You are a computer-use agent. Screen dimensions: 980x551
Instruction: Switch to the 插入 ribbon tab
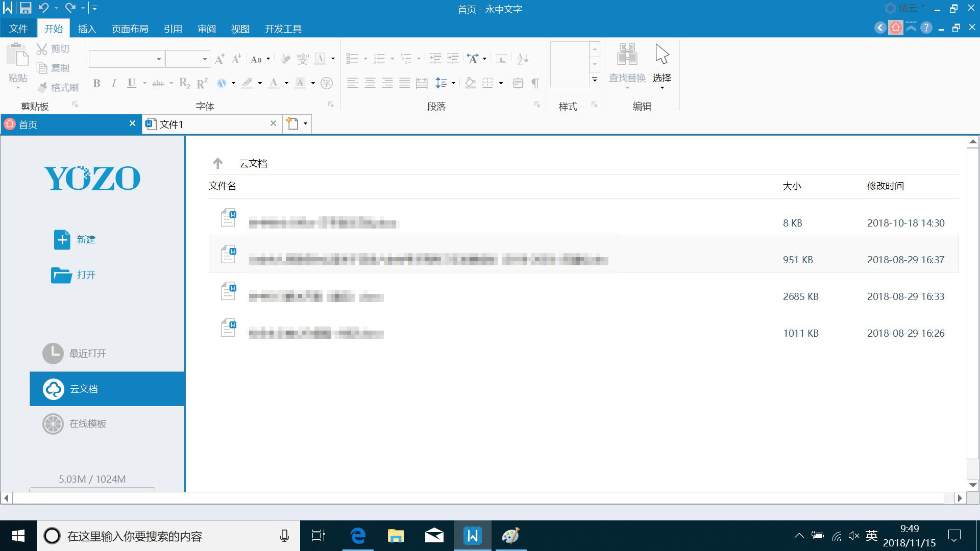87,29
